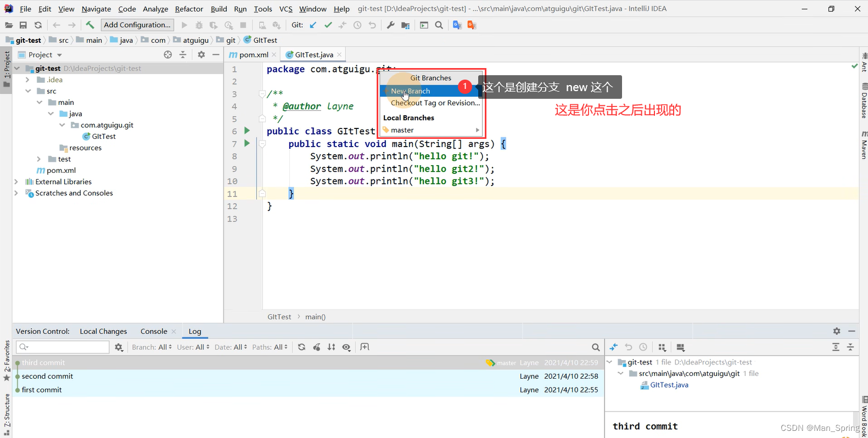Toggle the 1: Project tool window strip button
This screenshot has height=438, width=868.
click(7, 69)
